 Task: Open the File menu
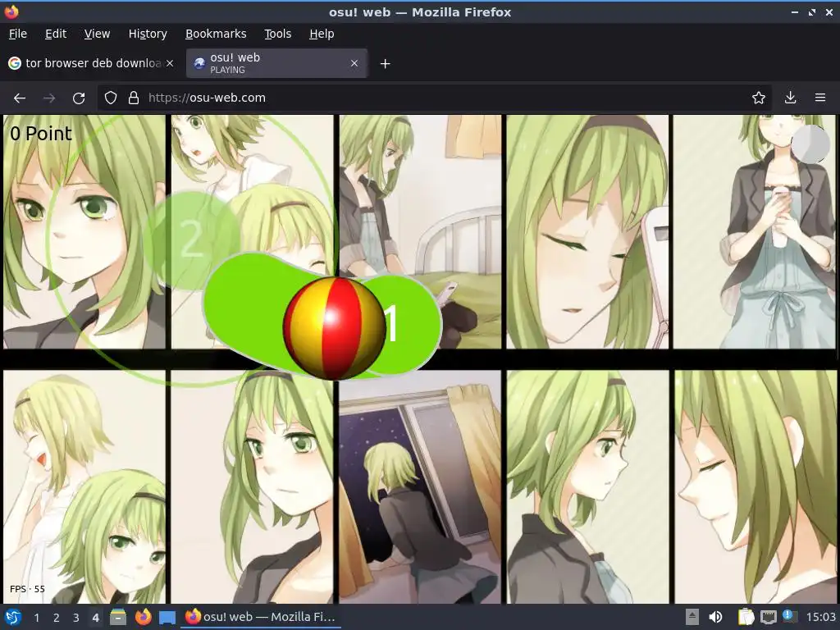[18, 34]
